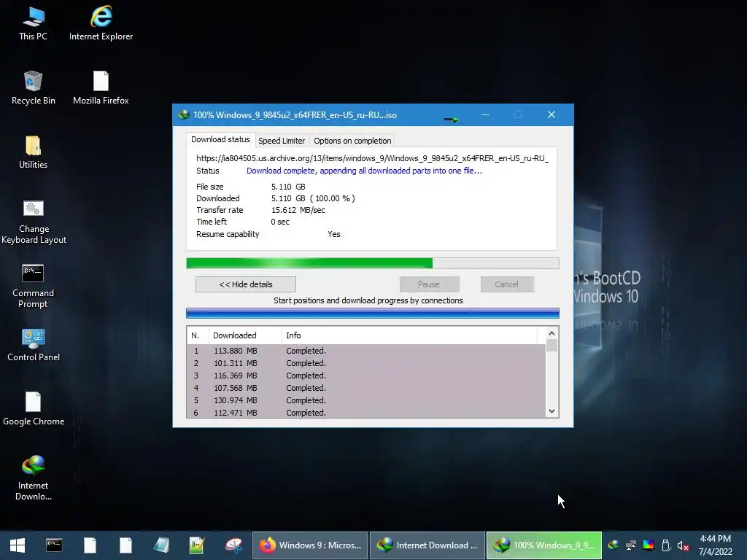The image size is (747, 560).
Task: Close the download progress window
Action: pyautogui.click(x=551, y=114)
